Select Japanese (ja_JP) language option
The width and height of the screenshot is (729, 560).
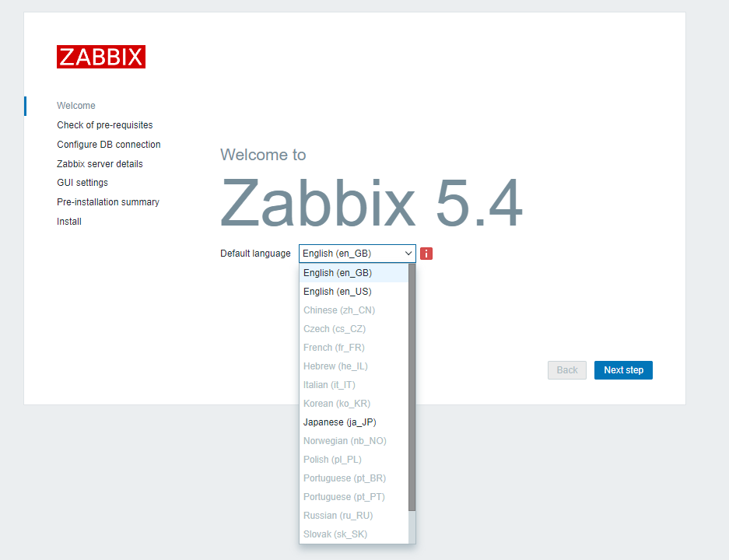[339, 422]
